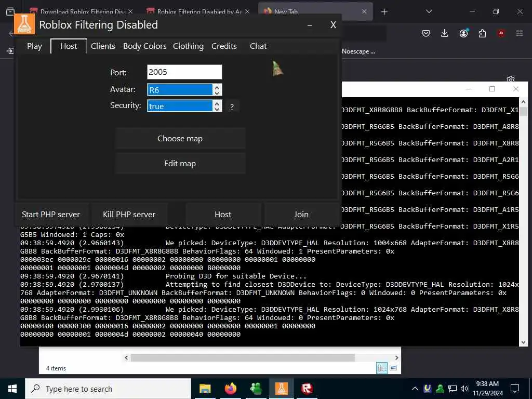Open the Firefox downloads panel

[445, 33]
